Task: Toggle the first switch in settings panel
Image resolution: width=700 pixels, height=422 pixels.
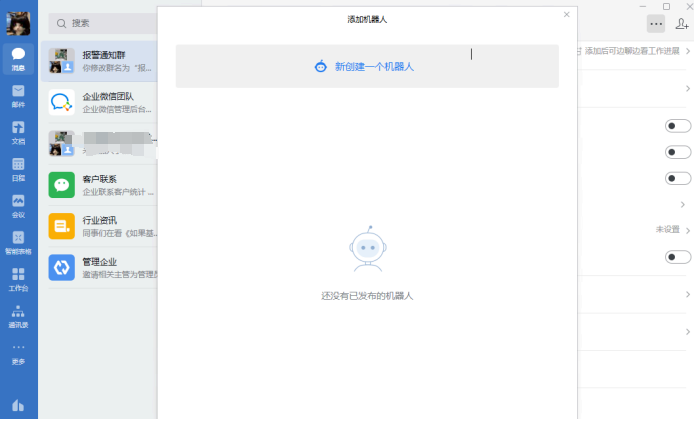Action: 678,126
